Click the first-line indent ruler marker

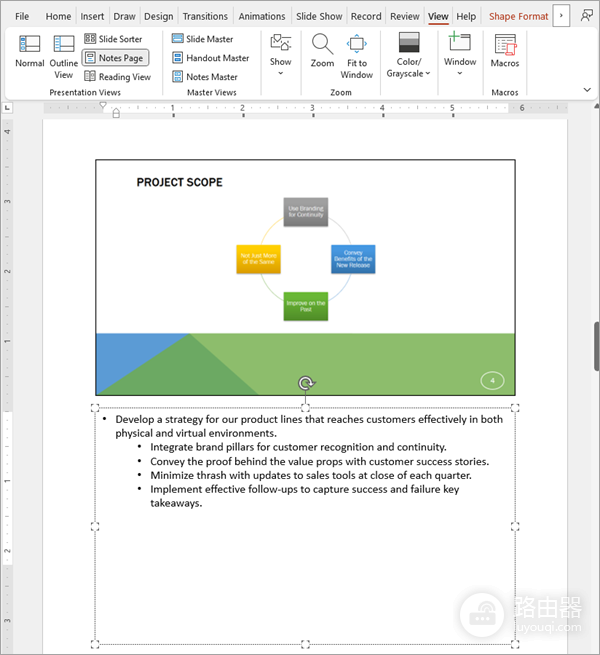[x=103, y=105]
